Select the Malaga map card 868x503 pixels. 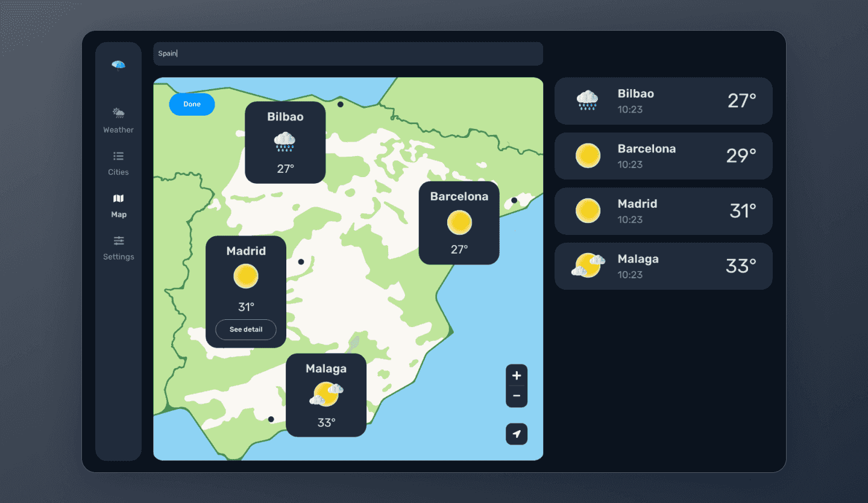(326, 395)
